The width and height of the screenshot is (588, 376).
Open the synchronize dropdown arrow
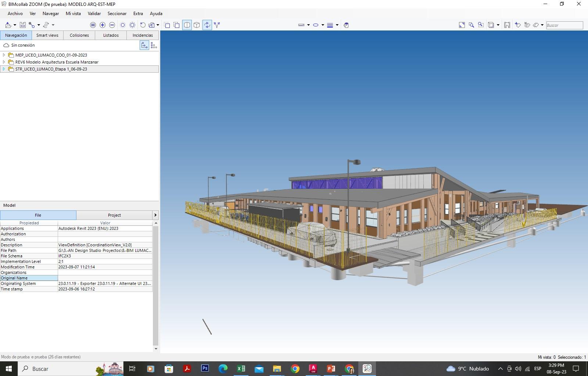coord(53,25)
